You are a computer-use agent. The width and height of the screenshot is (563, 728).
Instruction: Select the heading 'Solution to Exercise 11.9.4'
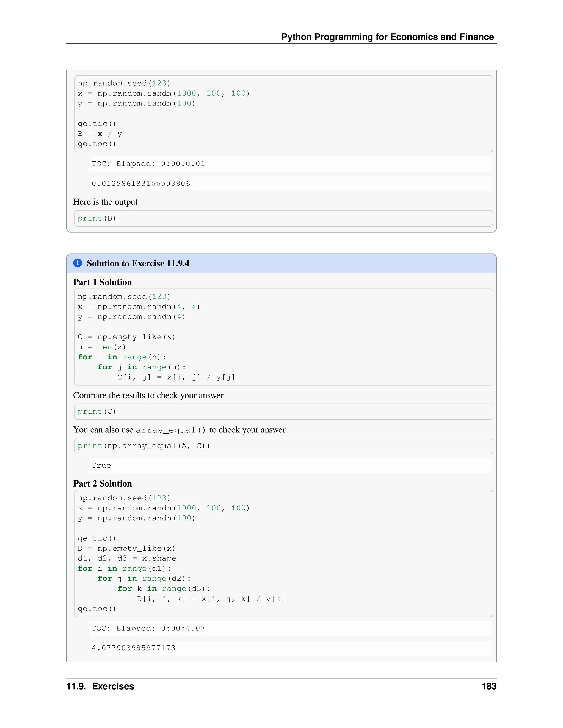click(x=138, y=263)
